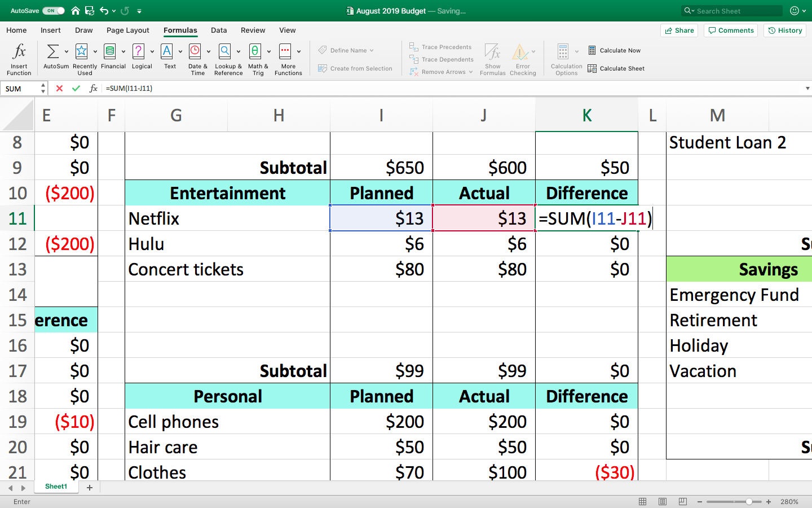Viewport: 812px width, 508px height.
Task: Open the Comments pane
Action: [x=731, y=30]
